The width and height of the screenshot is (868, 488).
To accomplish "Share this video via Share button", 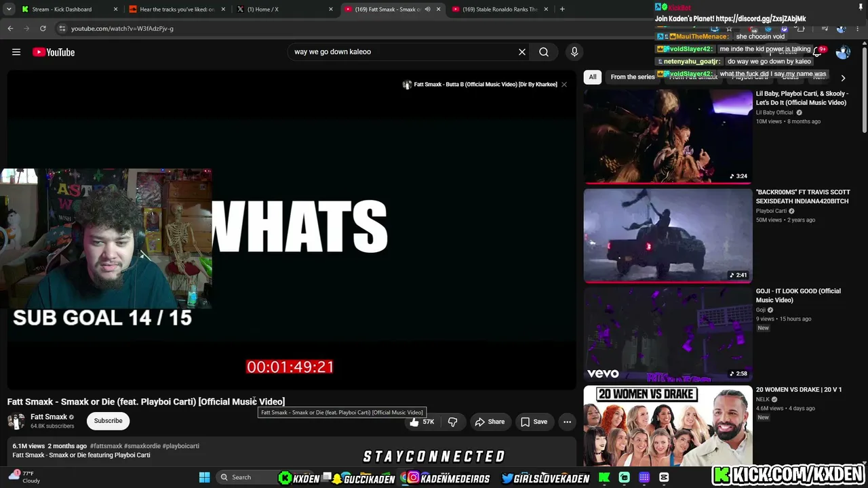I will [x=490, y=422].
